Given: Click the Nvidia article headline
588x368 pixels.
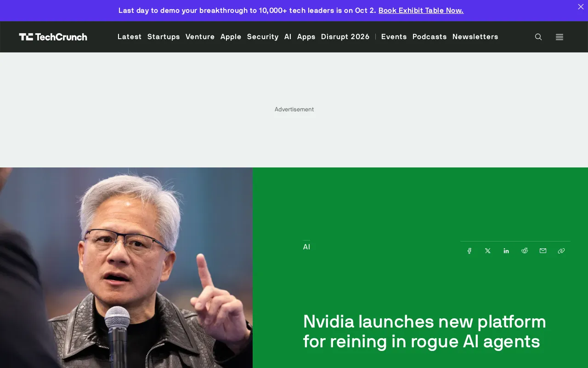Looking at the screenshot, I should (x=424, y=331).
